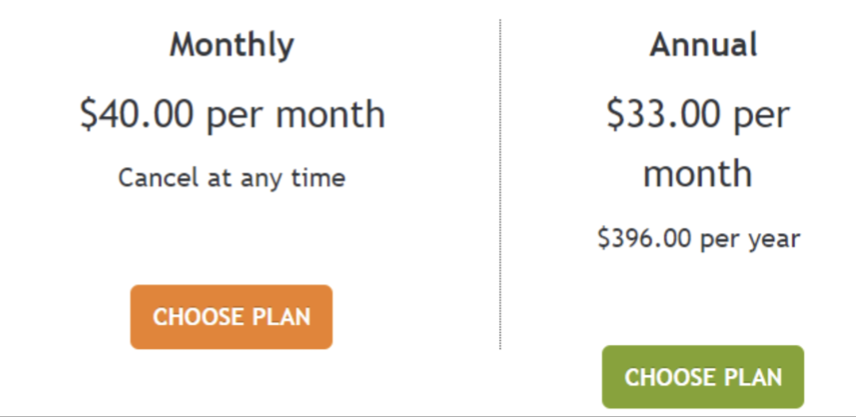The width and height of the screenshot is (857, 417).
Task: Choose the Monthly plan via its button
Action: 231,316
